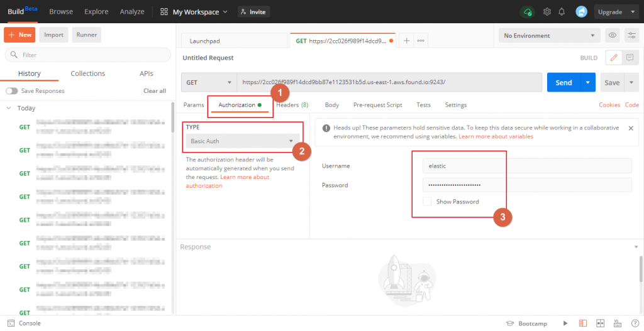The image size is (644, 331).
Task: Open the Pre-request Script tab
Action: coord(378,105)
